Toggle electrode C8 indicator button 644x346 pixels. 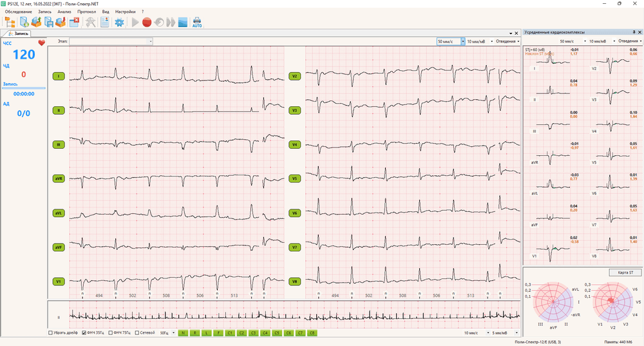click(x=312, y=333)
